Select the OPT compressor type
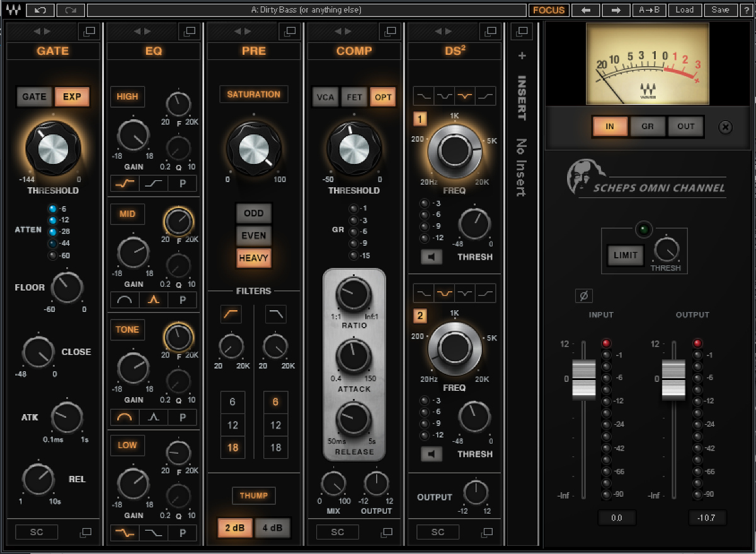This screenshot has width=756, height=554. point(383,97)
